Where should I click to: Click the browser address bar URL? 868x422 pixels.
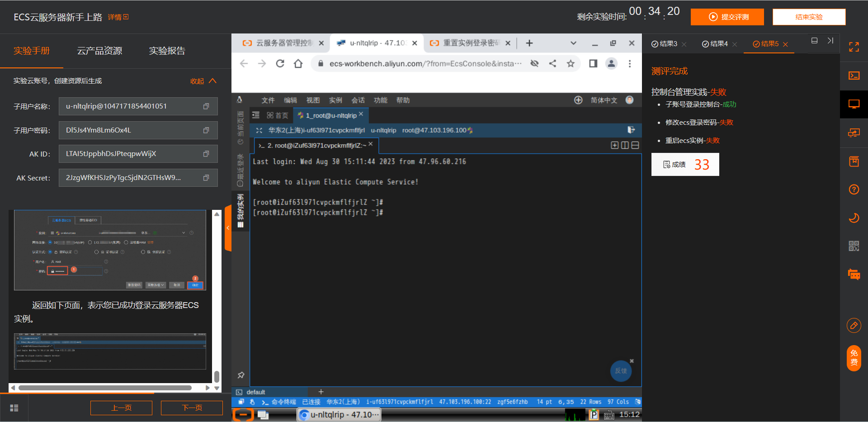pos(425,64)
